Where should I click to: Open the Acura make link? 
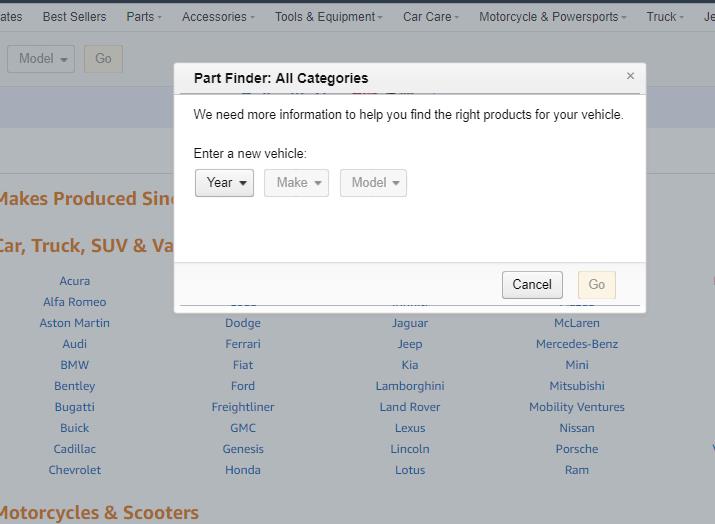[75, 281]
